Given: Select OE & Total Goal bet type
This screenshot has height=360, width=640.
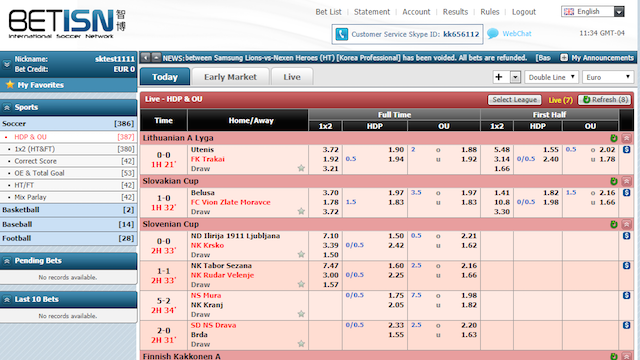Looking at the screenshot, I should click(x=68, y=173).
